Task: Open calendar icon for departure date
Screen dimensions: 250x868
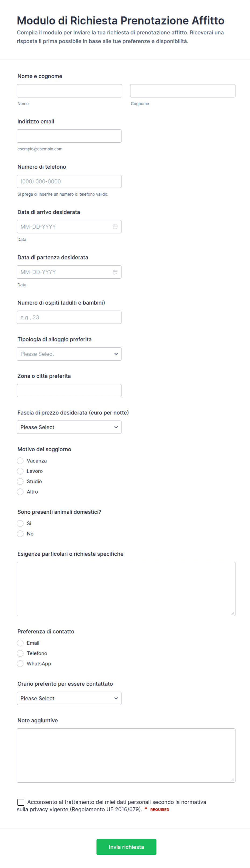Action: click(115, 272)
